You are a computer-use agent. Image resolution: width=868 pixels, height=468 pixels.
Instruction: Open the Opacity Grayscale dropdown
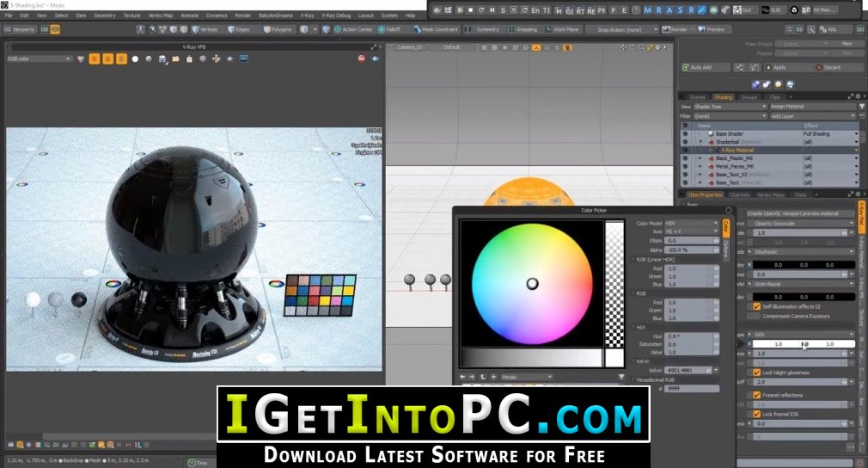pos(803,223)
